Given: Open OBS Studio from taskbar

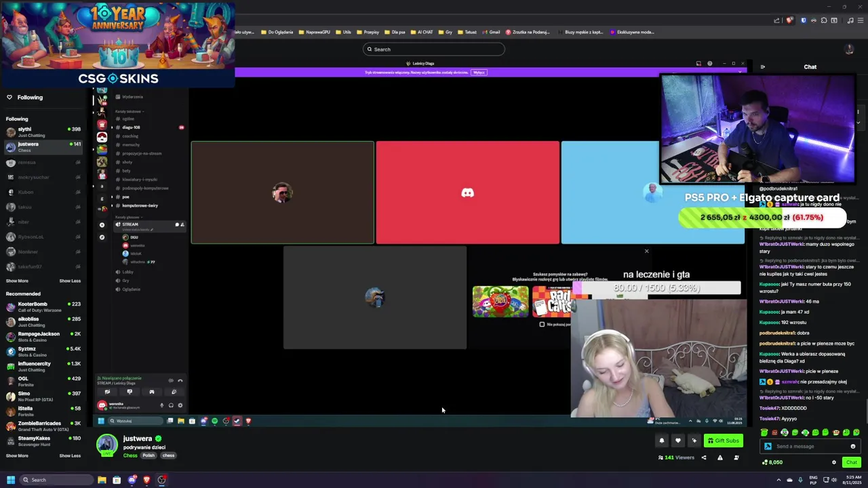Looking at the screenshot, I should [x=161, y=480].
